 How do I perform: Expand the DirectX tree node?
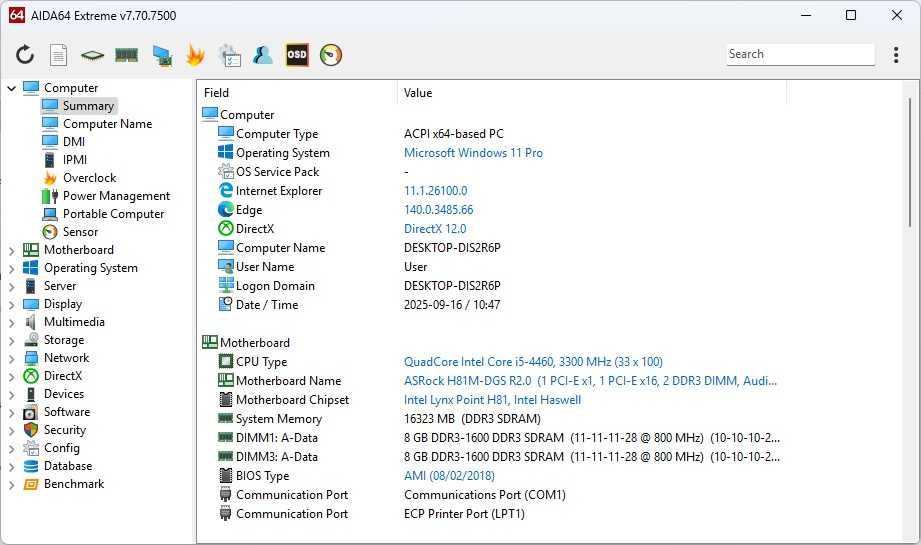pyautogui.click(x=12, y=377)
